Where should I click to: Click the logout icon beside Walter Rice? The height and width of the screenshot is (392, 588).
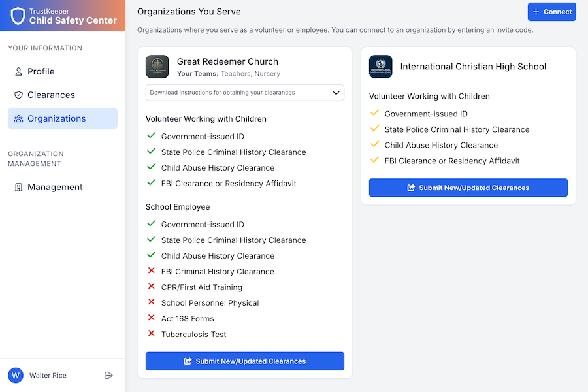tap(108, 375)
